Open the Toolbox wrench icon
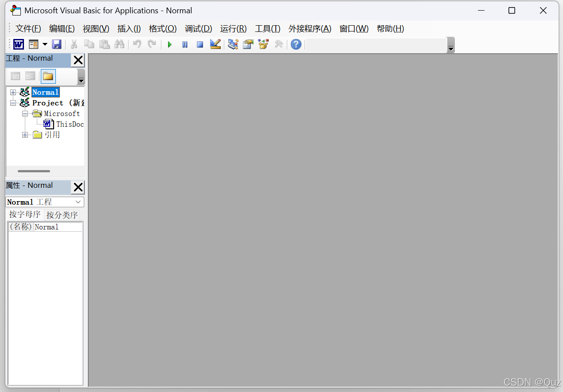563x392 pixels. pyautogui.click(x=278, y=44)
